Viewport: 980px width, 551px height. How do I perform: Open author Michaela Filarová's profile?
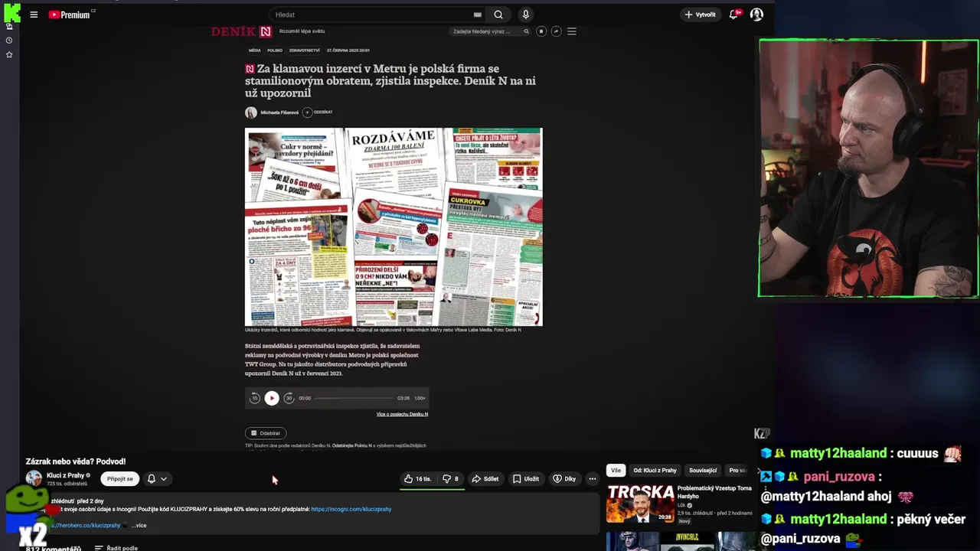coord(279,112)
